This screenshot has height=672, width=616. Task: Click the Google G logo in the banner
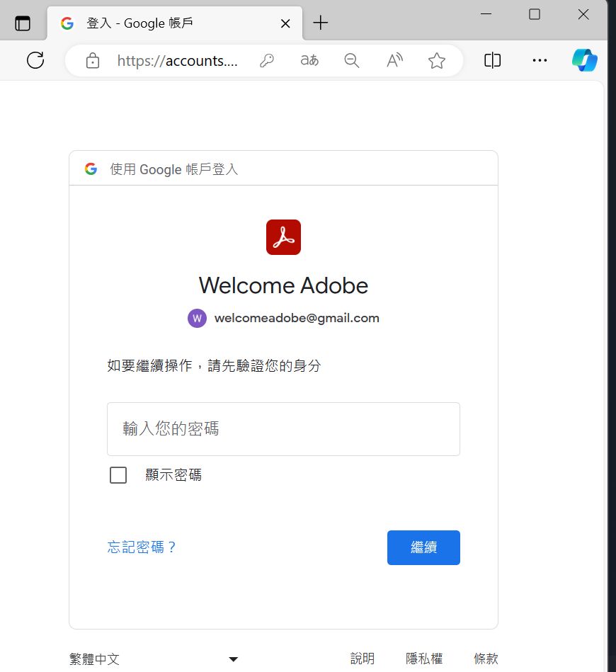(91, 169)
